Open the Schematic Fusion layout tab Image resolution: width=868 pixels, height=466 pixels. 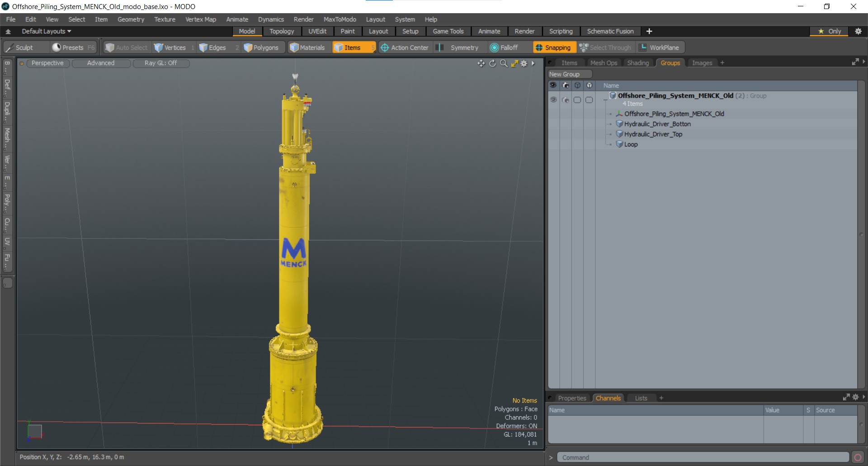[x=610, y=31]
